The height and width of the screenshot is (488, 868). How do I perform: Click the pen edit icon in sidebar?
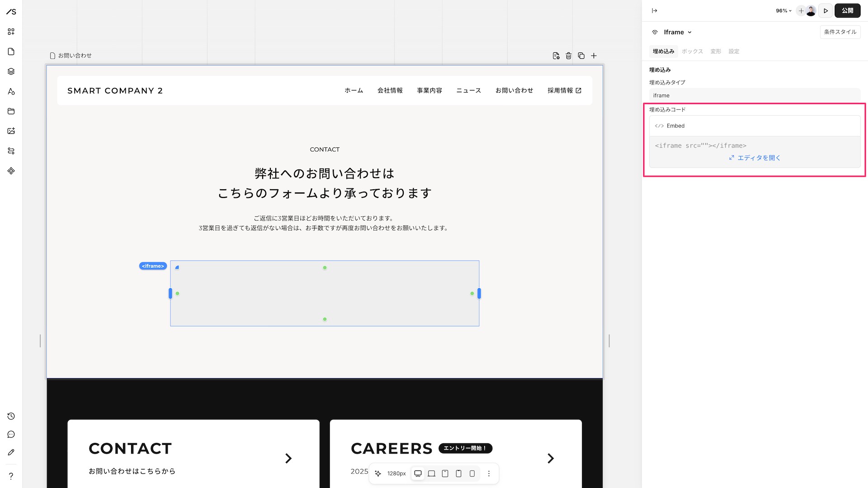[x=11, y=452]
